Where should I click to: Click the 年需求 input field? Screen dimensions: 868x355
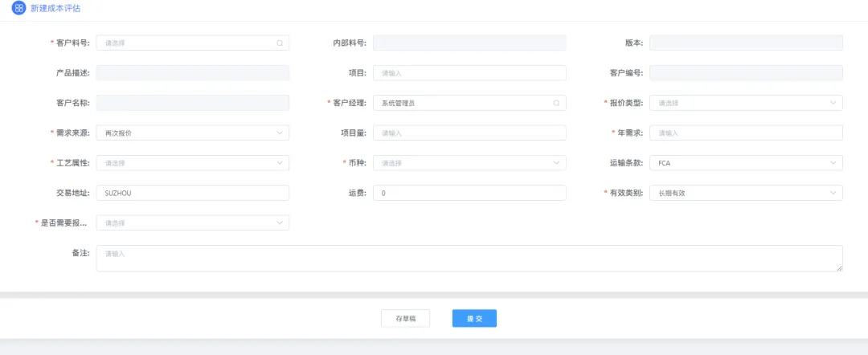tap(746, 133)
